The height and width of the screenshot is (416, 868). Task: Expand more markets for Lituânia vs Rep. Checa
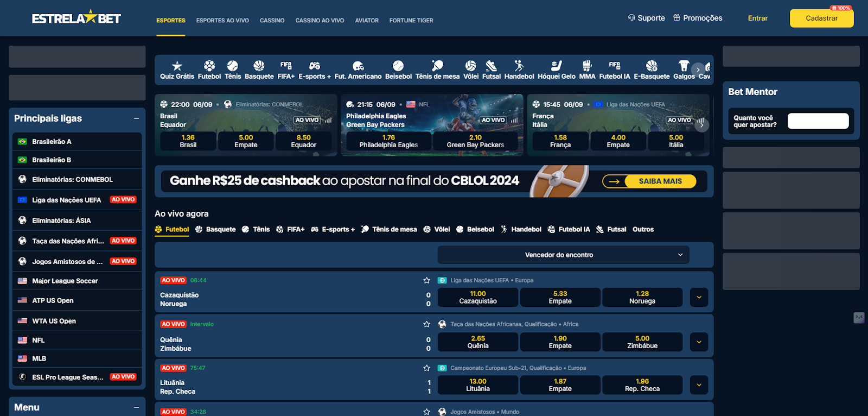(x=699, y=385)
